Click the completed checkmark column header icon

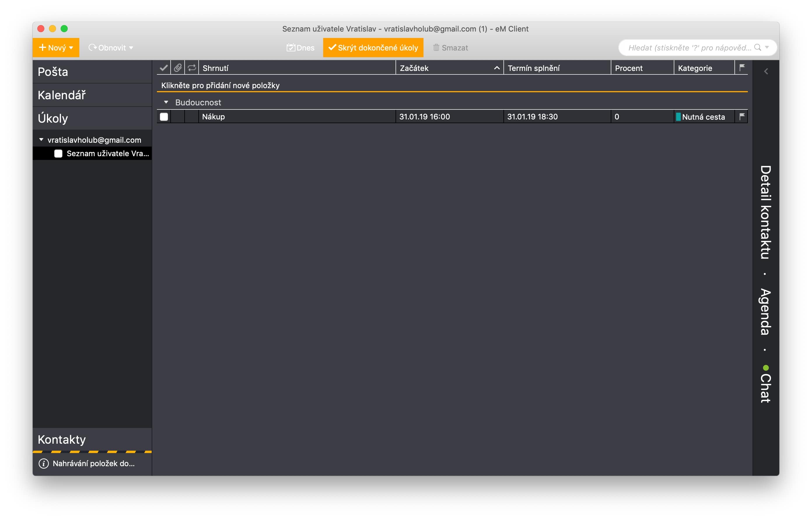164,68
